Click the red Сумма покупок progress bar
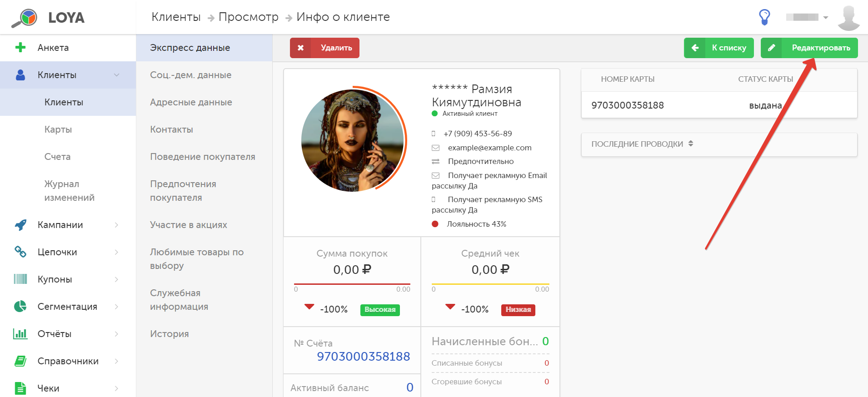 pos(352,284)
